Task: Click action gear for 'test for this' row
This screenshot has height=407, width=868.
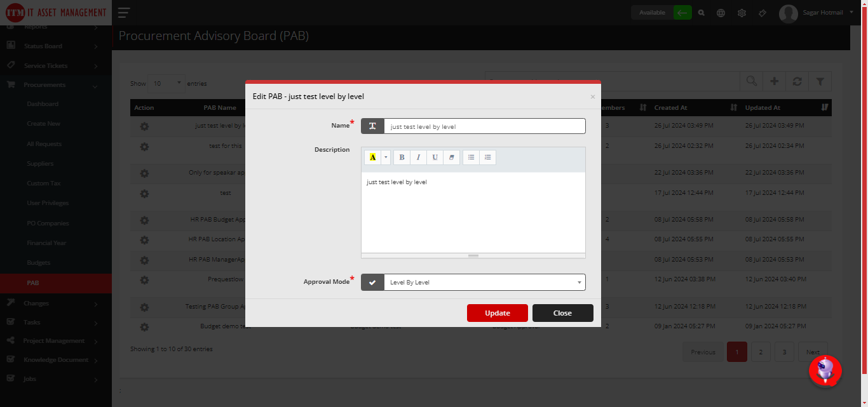Action: (x=144, y=147)
